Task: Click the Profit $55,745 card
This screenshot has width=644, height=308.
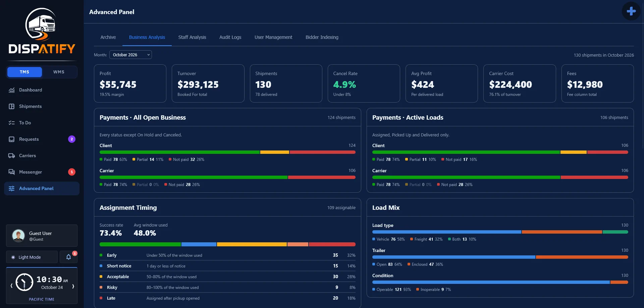Action: coord(130,83)
